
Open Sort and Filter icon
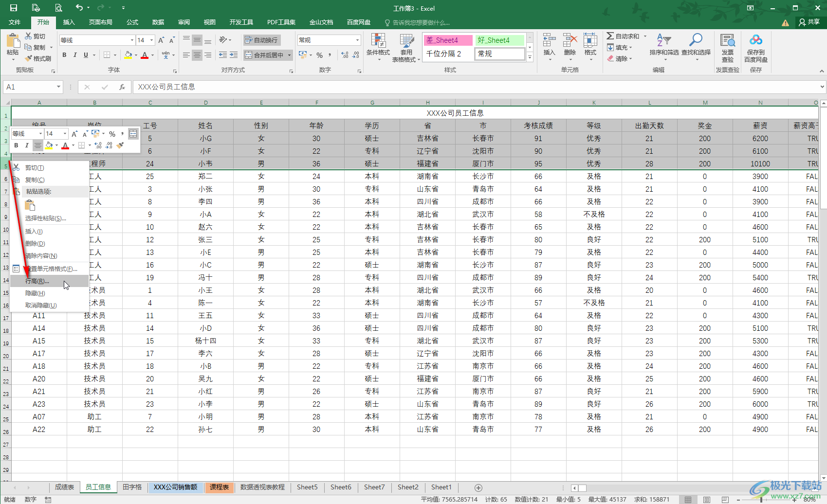(x=664, y=40)
